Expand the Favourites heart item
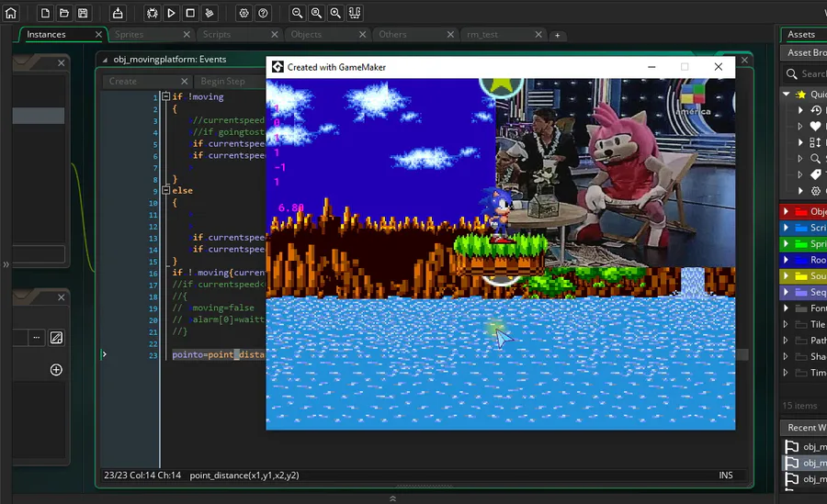Screen dimensions: 827x504 800,126
